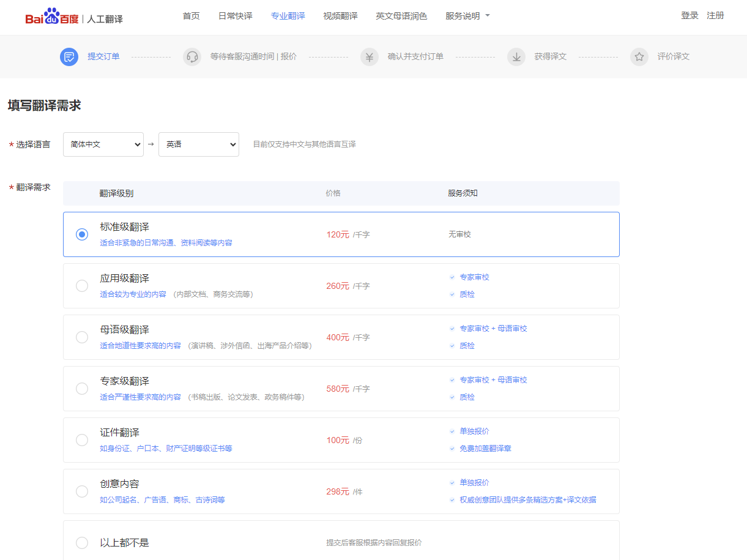Click the 400元 price text
747x560 pixels.
click(338, 337)
